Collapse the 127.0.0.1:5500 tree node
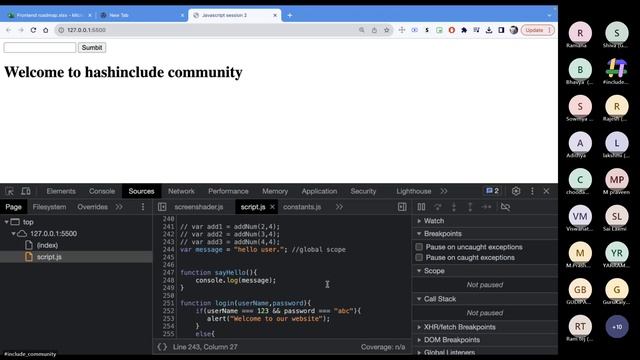This screenshot has width=640, height=360. pyautogui.click(x=13, y=234)
